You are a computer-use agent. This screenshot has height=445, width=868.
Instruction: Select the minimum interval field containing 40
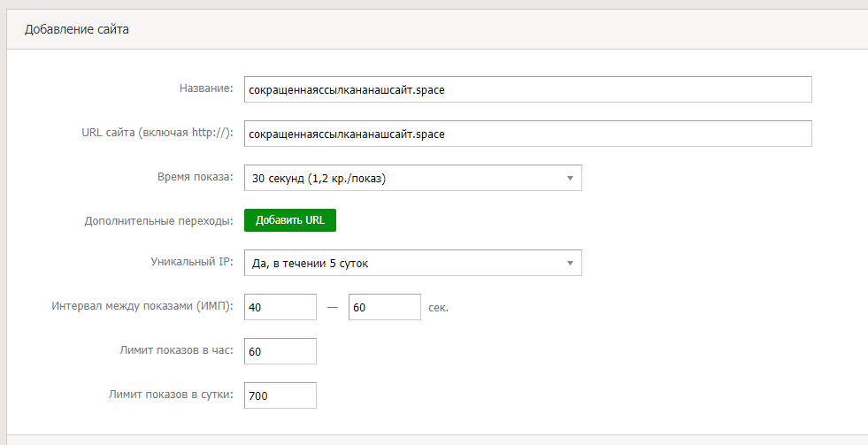click(x=280, y=307)
